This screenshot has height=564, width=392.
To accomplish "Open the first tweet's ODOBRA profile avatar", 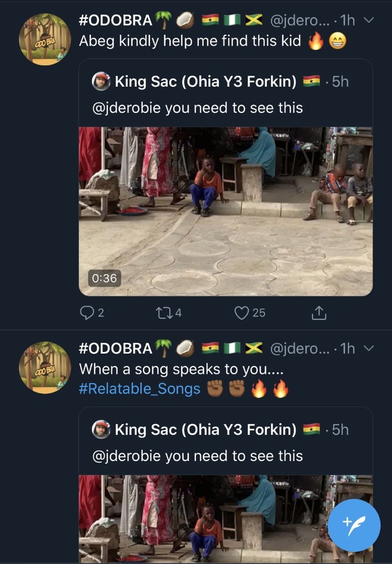I will coord(45,39).
